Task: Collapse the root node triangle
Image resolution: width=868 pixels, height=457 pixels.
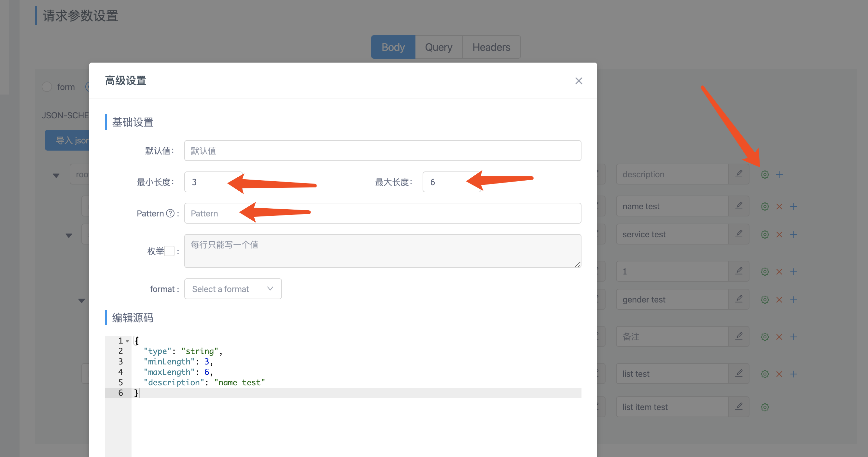Action: point(56,175)
